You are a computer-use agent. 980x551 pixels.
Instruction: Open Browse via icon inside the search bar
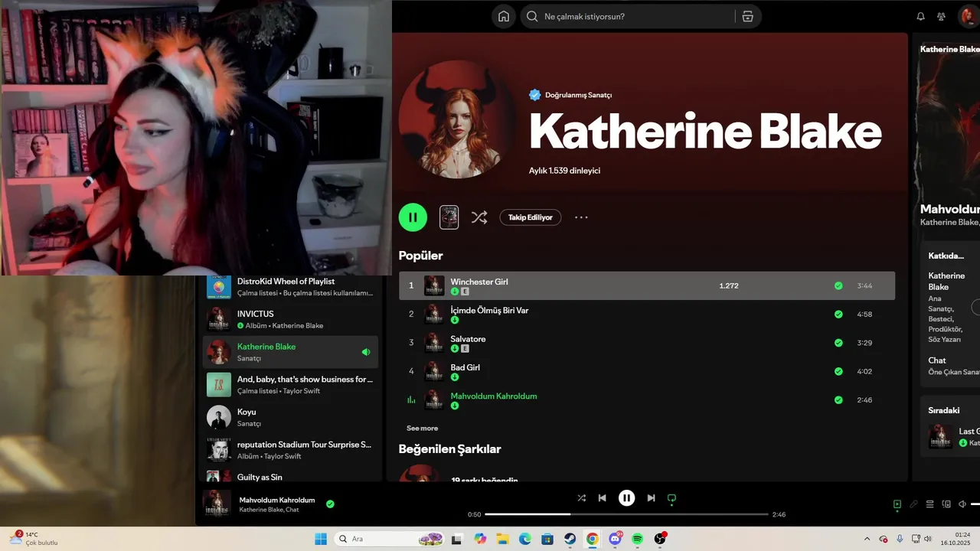pyautogui.click(x=747, y=16)
